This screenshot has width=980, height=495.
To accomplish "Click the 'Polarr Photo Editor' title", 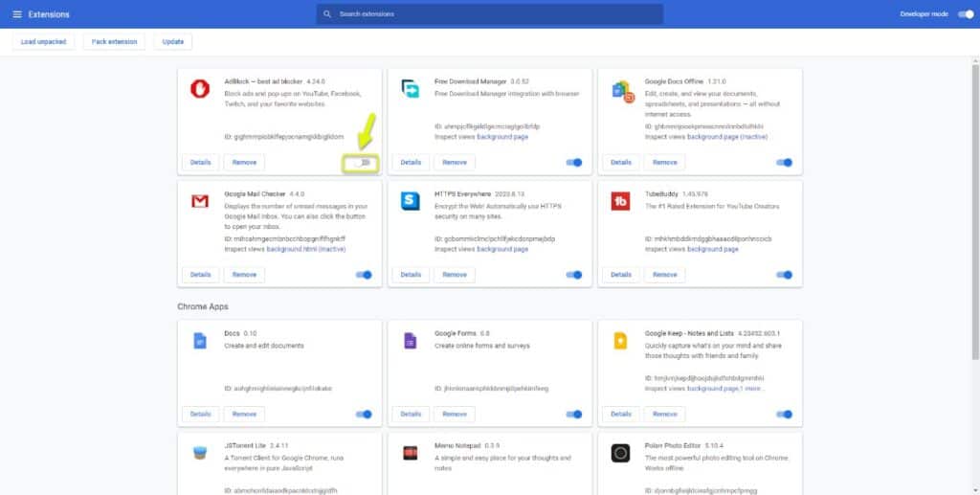I will pyautogui.click(x=674, y=445).
